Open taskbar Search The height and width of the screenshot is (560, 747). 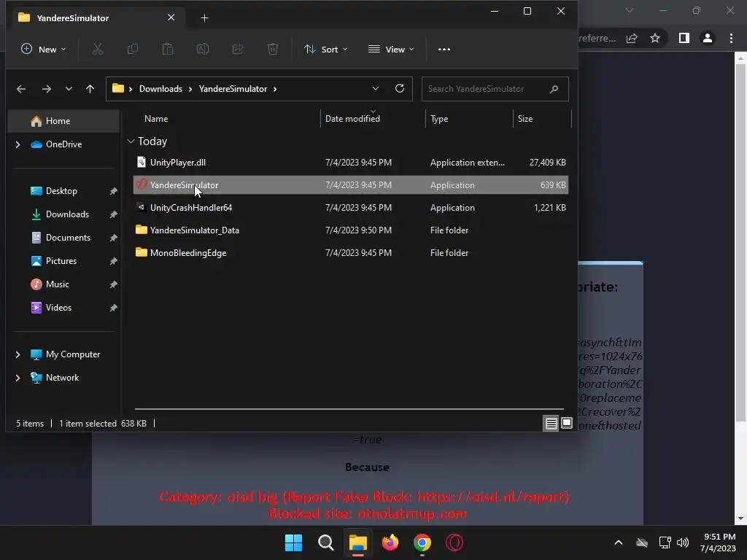326,542
